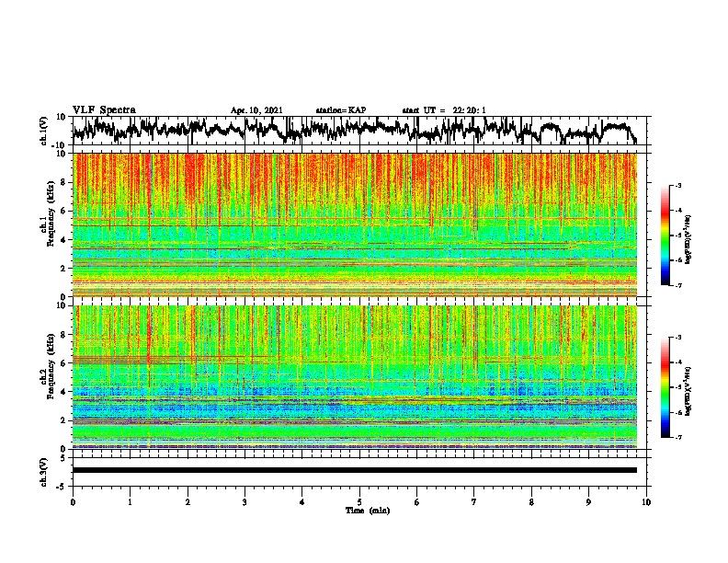Click the "station=KAP" label
This screenshot has height=563, width=728.
pyautogui.click(x=341, y=110)
